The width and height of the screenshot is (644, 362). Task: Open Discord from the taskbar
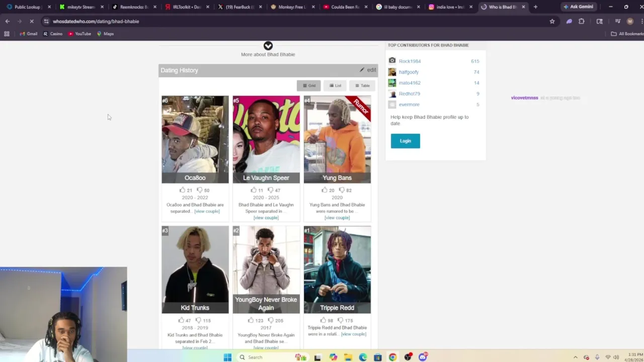pos(423,357)
